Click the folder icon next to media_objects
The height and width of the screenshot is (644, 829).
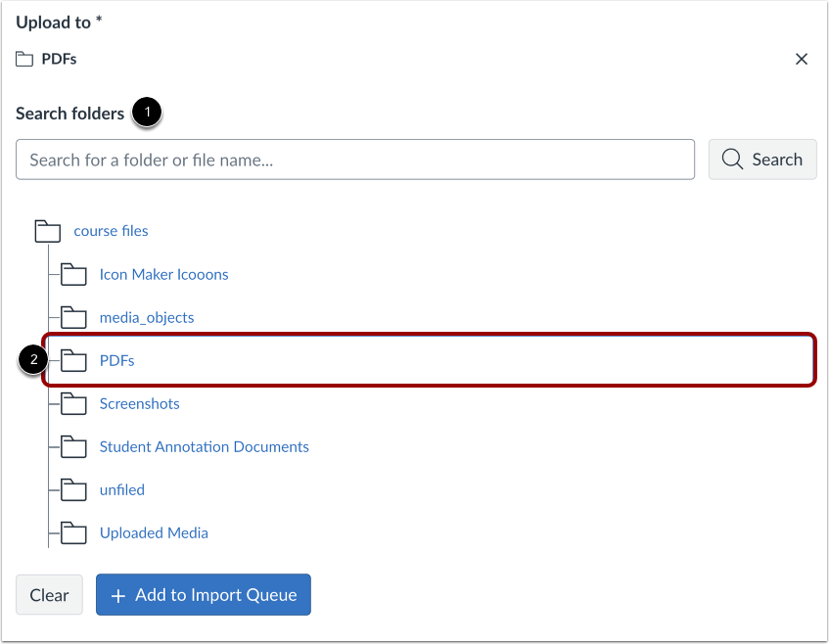click(73, 317)
